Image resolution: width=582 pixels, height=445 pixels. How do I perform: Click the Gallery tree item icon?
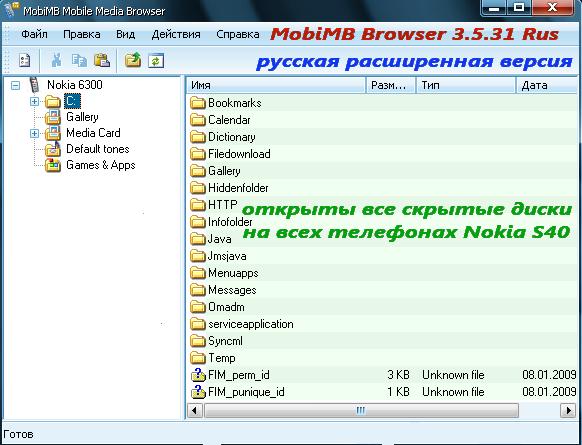pos(53,117)
